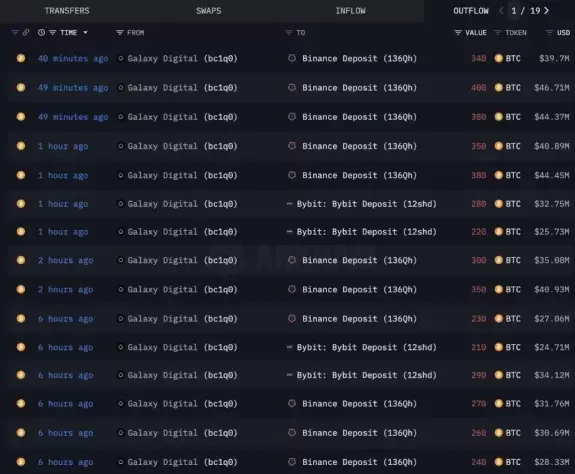Click BTC coin icon on $28.33M row
The width and height of the screenshot is (575, 474).
(x=499, y=462)
